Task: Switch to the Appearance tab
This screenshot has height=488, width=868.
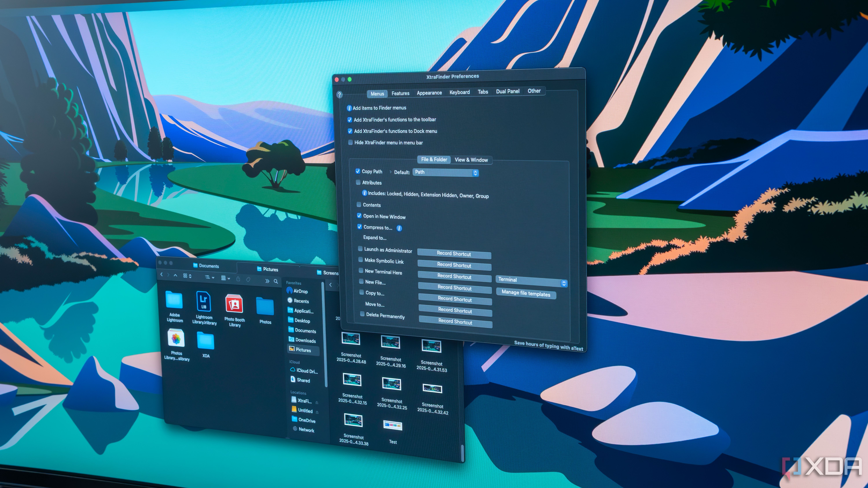Action: [x=429, y=93]
